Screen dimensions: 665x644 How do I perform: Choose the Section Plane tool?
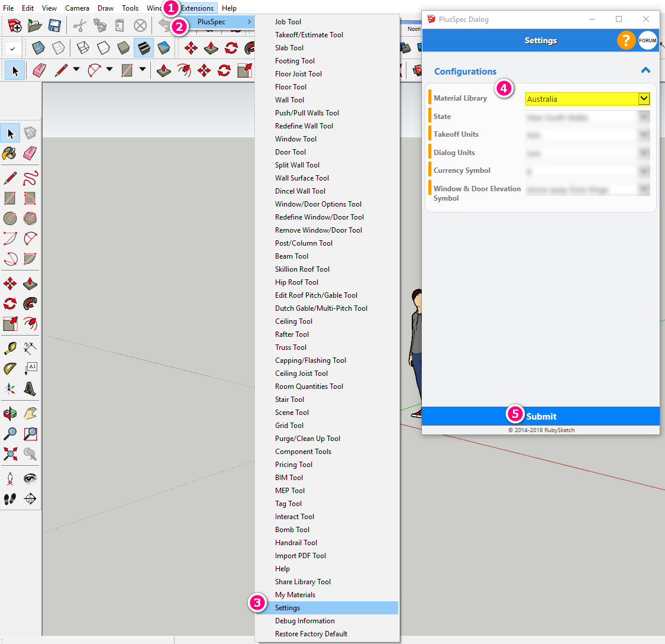30,498
